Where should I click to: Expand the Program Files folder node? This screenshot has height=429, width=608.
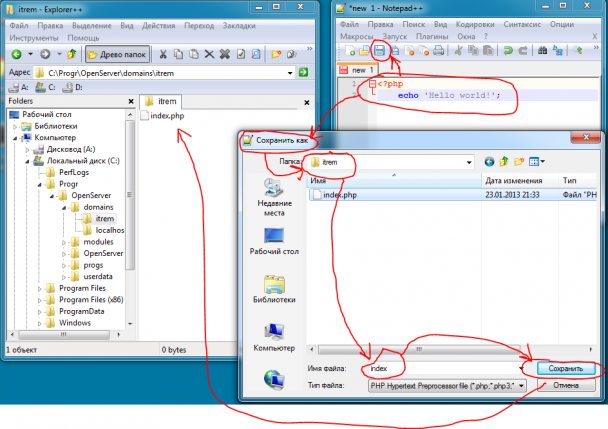(x=39, y=289)
